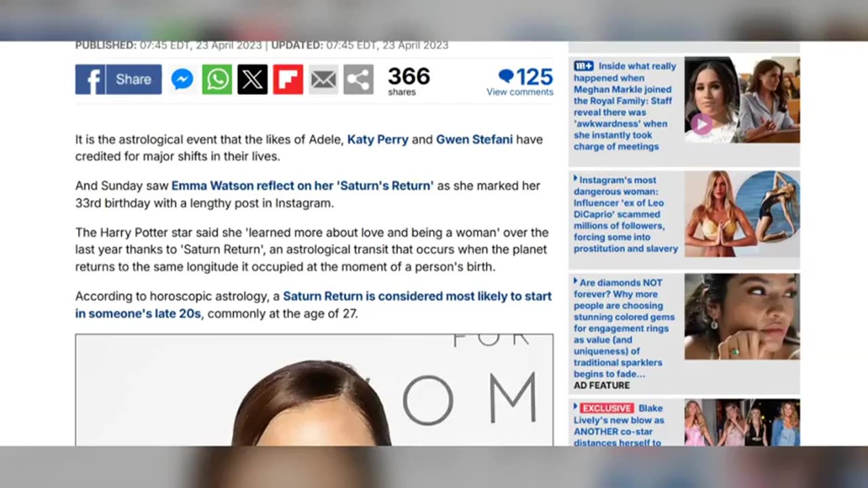868x488 pixels.
Task: Click Saturn Return late 20s link
Action: coord(313,305)
